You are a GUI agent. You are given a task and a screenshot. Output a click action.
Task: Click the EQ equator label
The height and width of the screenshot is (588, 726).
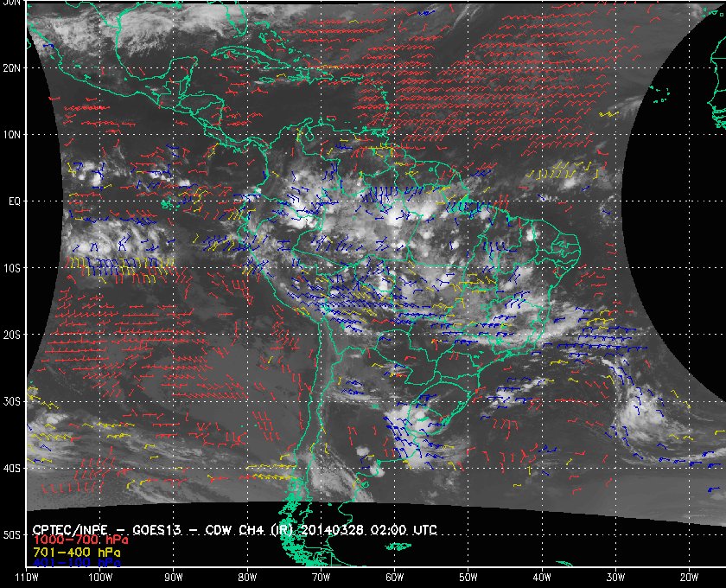tap(15, 201)
